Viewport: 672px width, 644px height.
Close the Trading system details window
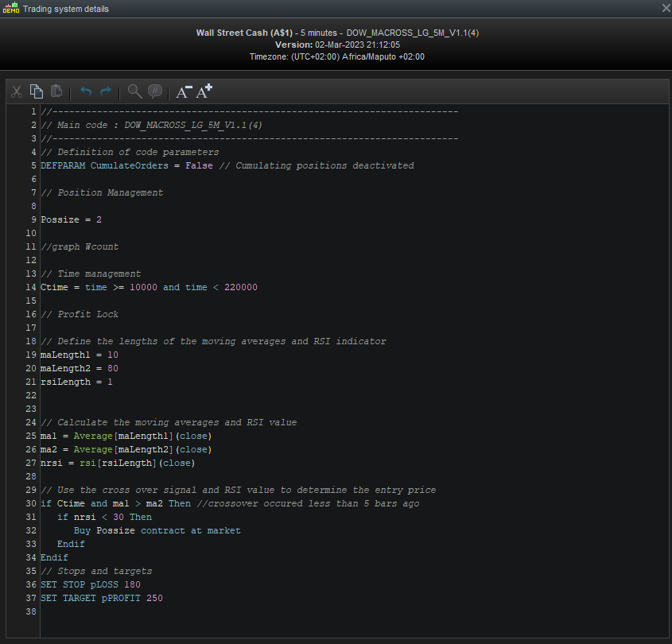pyautogui.click(x=666, y=8)
